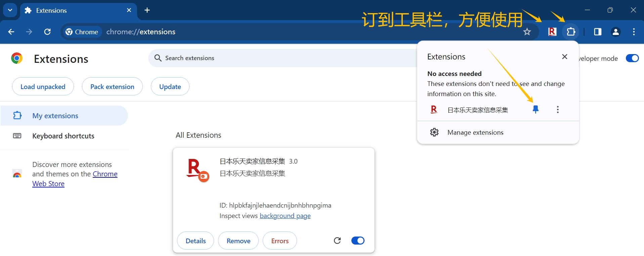
Task: Click the search magnifier icon
Action: 158,58
